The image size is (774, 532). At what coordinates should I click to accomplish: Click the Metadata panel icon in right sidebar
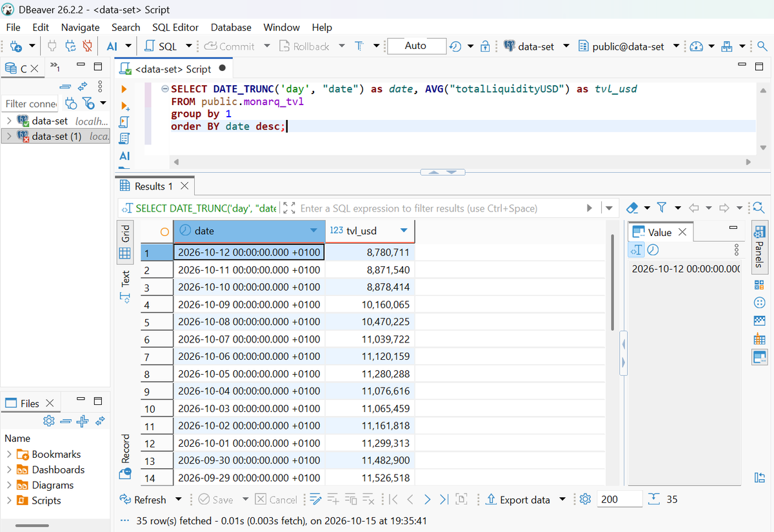pyautogui.click(x=759, y=321)
